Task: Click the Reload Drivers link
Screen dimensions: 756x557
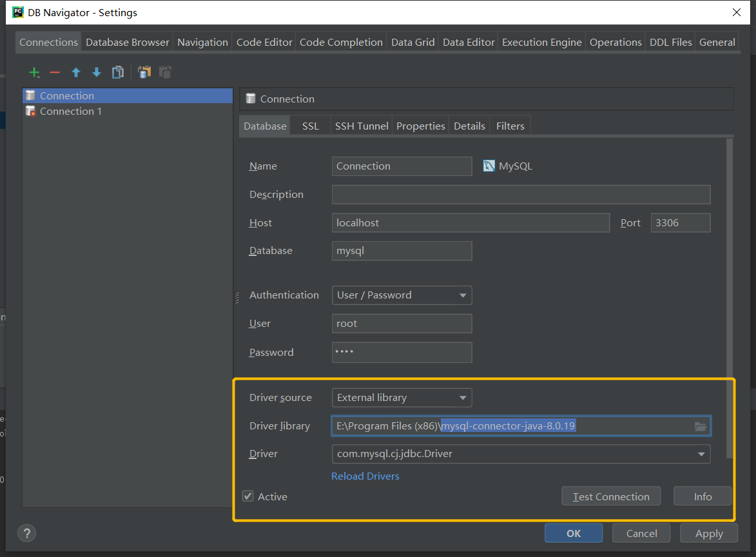Action: [365, 476]
